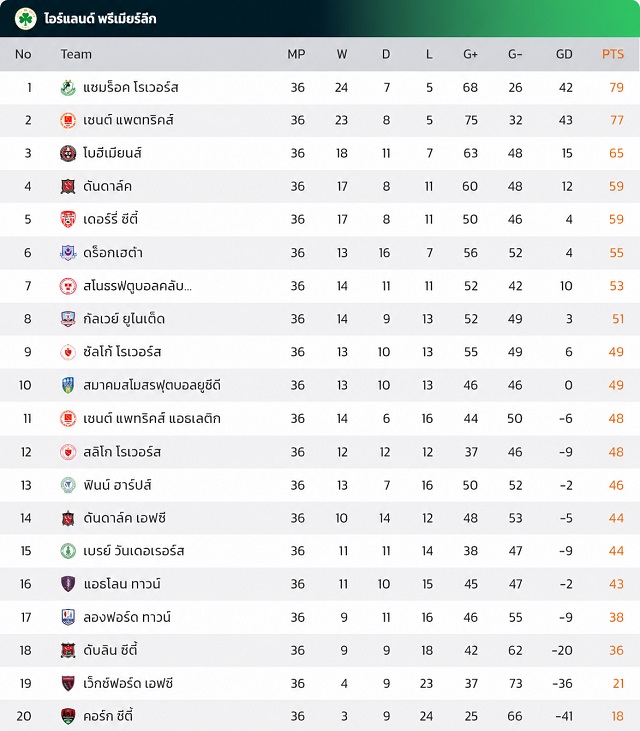Click the กัลเวย์ ยูไนเต็ด club crest
640x731 pixels.
click(68, 319)
